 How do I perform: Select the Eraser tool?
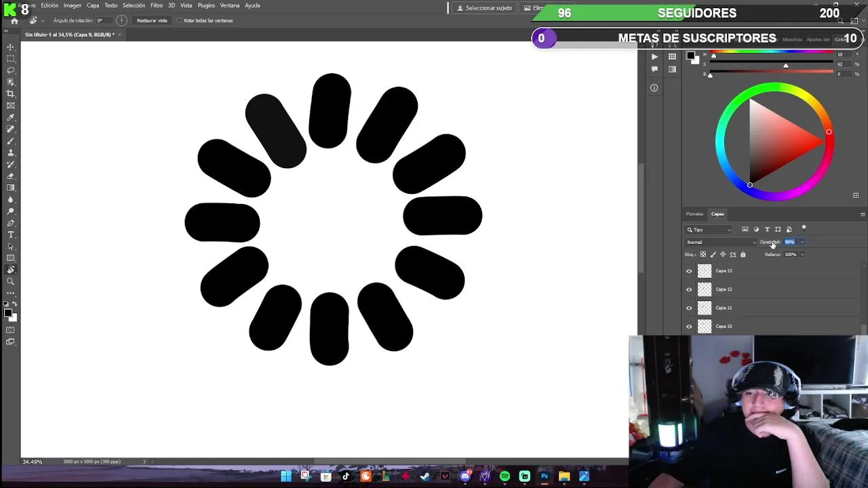[x=11, y=176]
